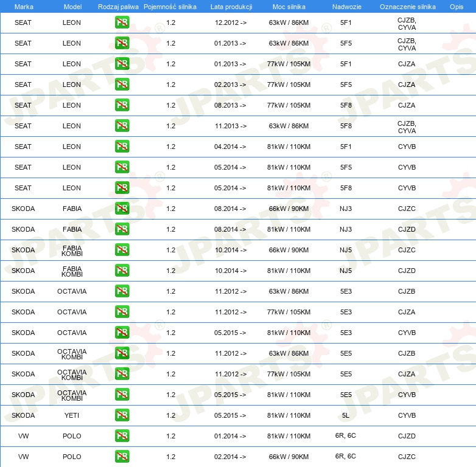The width and height of the screenshot is (476, 467).
Task: Click the fuel icon for SEAT LEON 5F1 77kW
Action: tap(122, 64)
